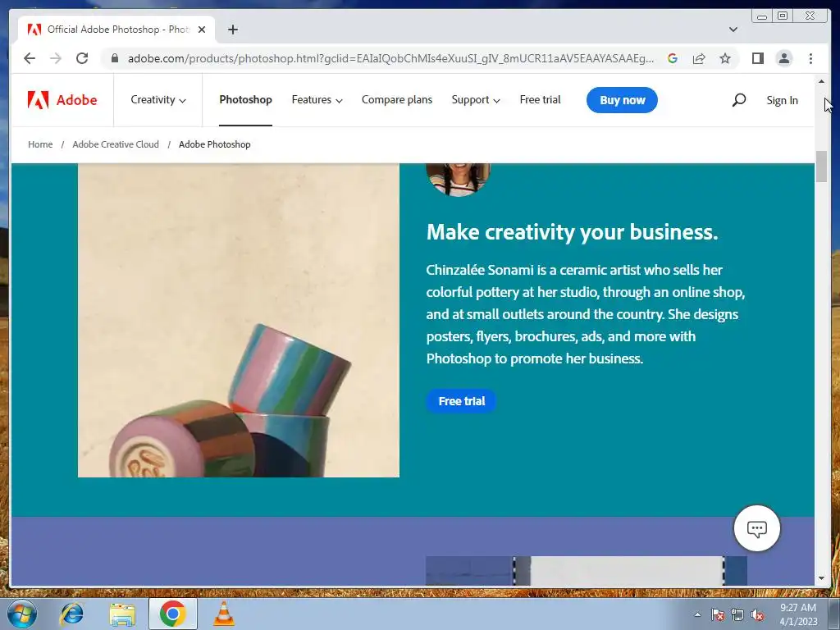This screenshot has height=630, width=840.
Task: Open Windows Explorer folder icon on taskbar
Action: click(122, 614)
